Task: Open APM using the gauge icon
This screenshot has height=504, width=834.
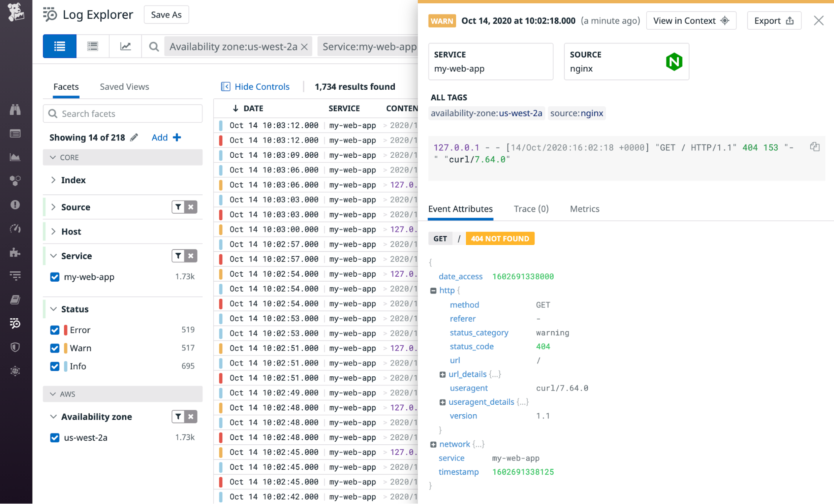Action: point(15,228)
